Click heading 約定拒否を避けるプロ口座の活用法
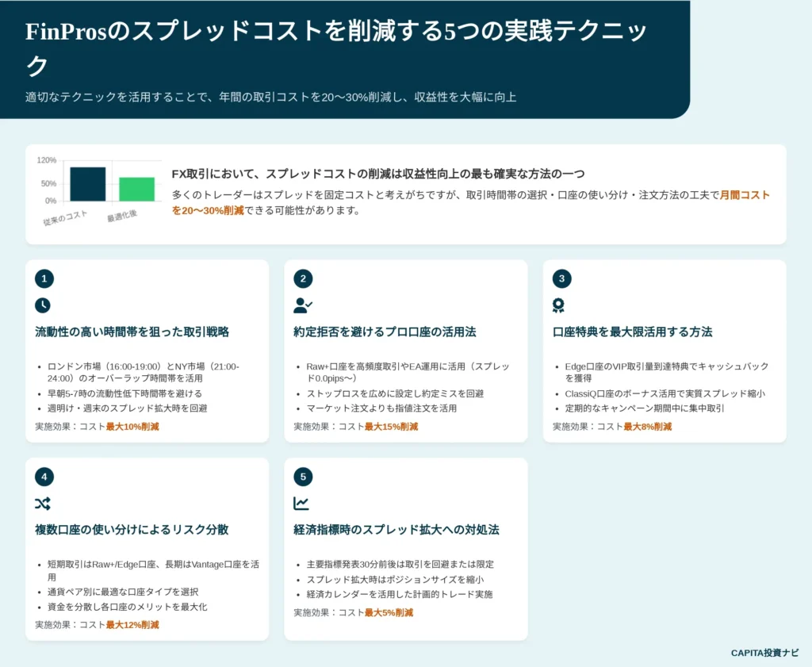Viewport: 812px width, 667px height. (385, 332)
